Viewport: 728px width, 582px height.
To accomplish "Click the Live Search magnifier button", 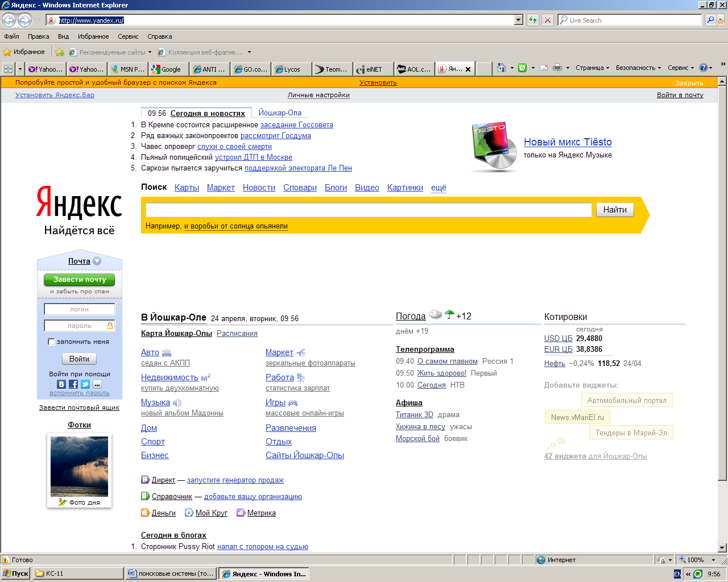I will [710, 20].
